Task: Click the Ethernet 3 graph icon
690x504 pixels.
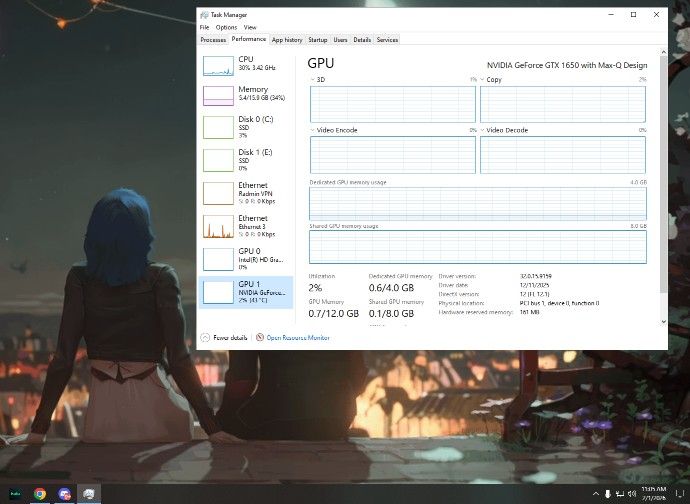Action: click(x=218, y=226)
